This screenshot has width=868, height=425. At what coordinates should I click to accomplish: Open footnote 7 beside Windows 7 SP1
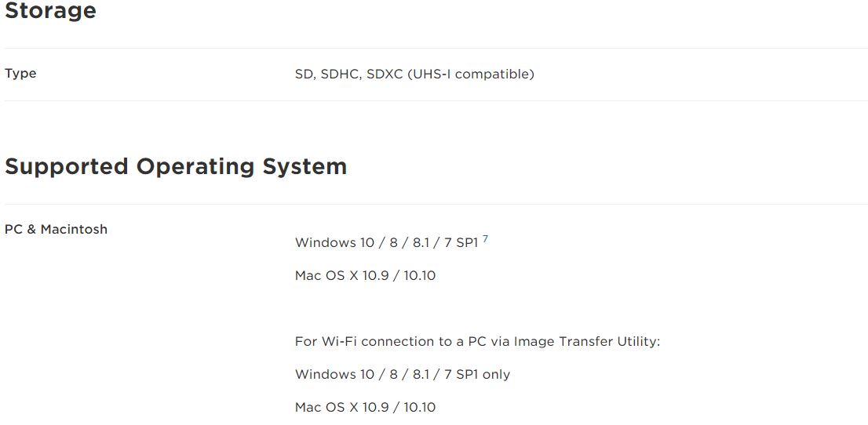485,239
